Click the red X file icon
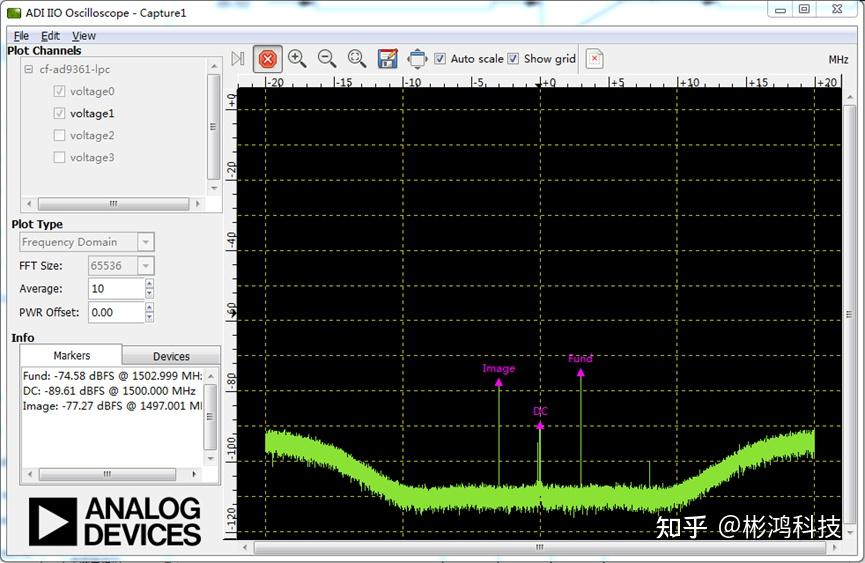Screen dimensions: 865x563 click(x=595, y=58)
